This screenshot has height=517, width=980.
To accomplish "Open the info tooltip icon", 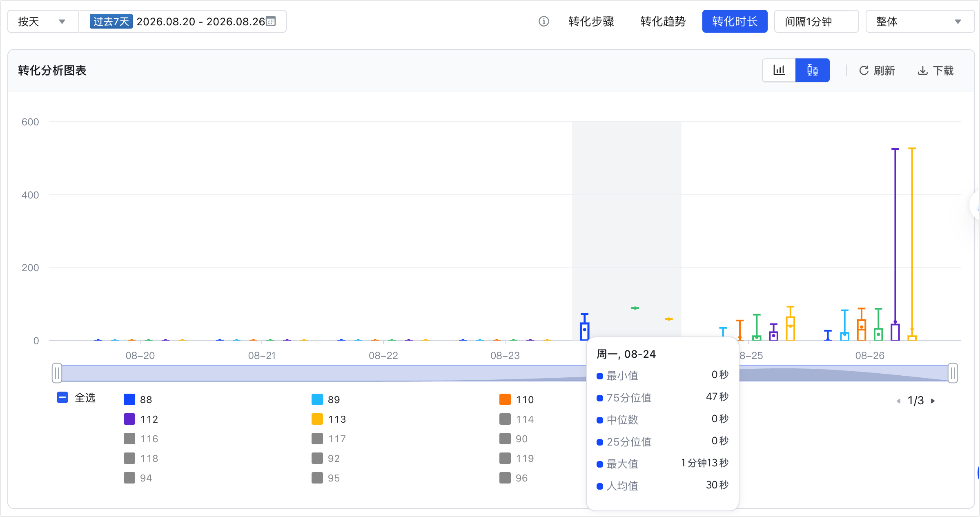I will [543, 21].
